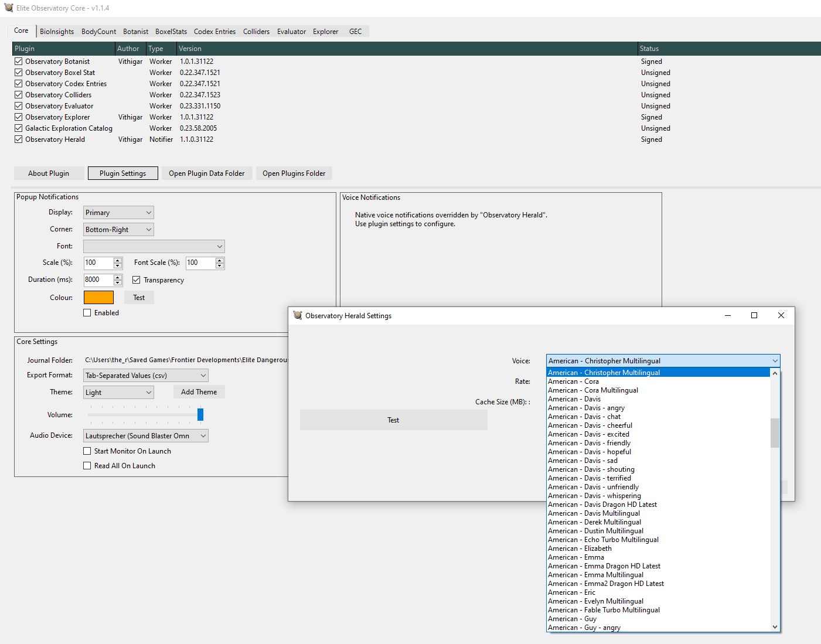Click the Elite Observatory Core title bar icon
821x644 pixels.
click(x=8, y=8)
